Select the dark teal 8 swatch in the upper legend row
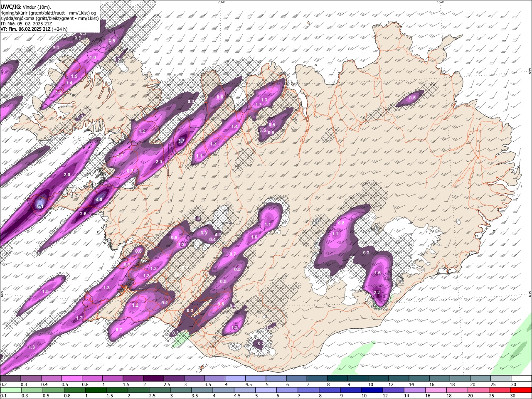 [x=337, y=378]
